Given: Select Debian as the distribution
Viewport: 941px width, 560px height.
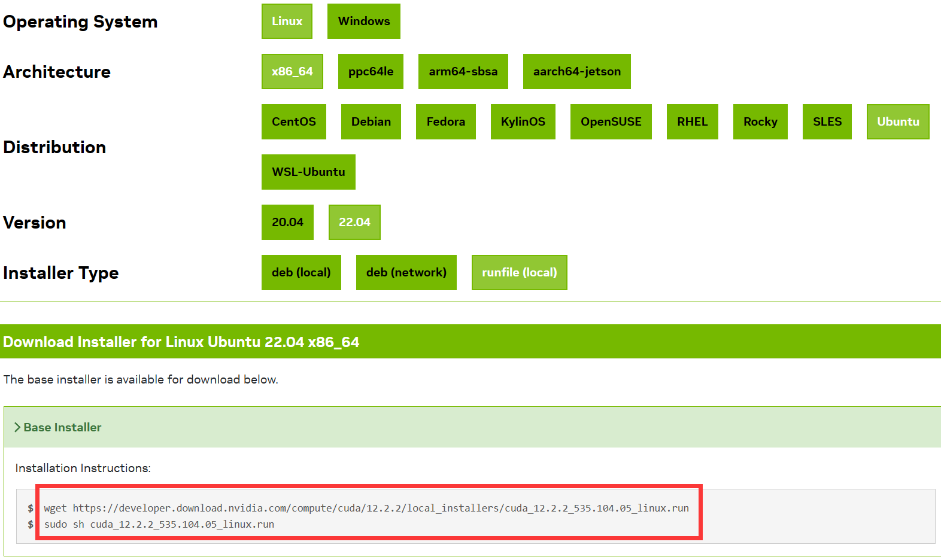Looking at the screenshot, I should [x=371, y=121].
